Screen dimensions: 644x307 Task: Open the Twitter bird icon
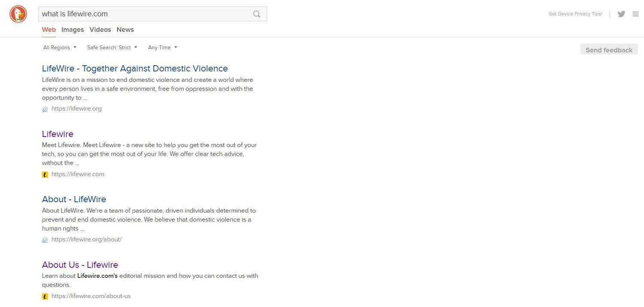[621, 14]
